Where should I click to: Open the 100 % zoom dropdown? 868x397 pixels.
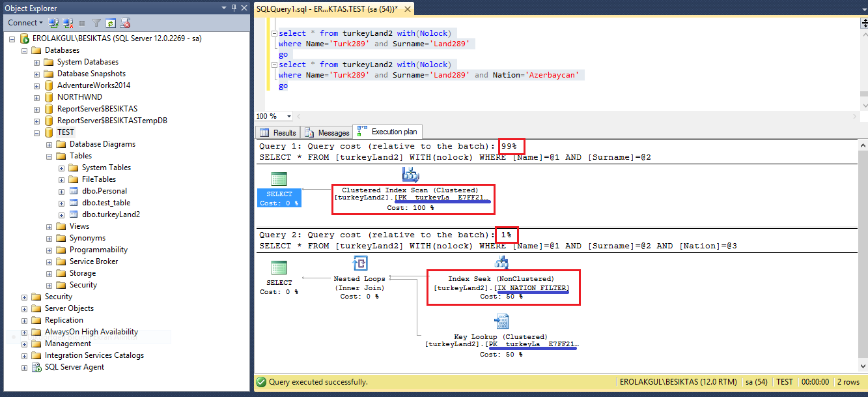pos(290,116)
